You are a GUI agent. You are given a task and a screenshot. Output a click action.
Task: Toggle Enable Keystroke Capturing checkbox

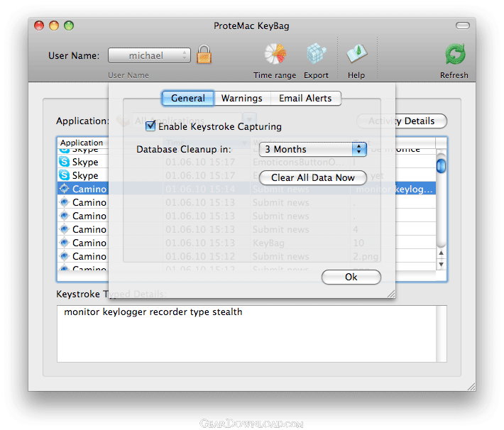point(150,126)
